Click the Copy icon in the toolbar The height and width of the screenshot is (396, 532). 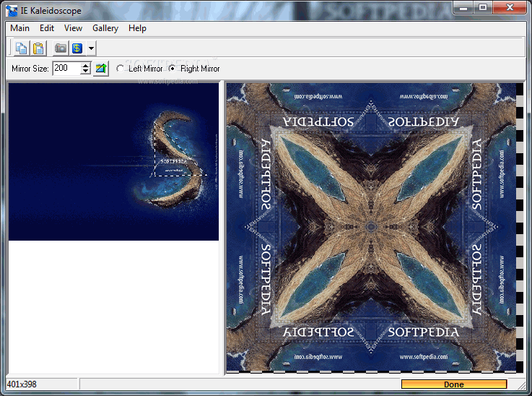(22, 48)
